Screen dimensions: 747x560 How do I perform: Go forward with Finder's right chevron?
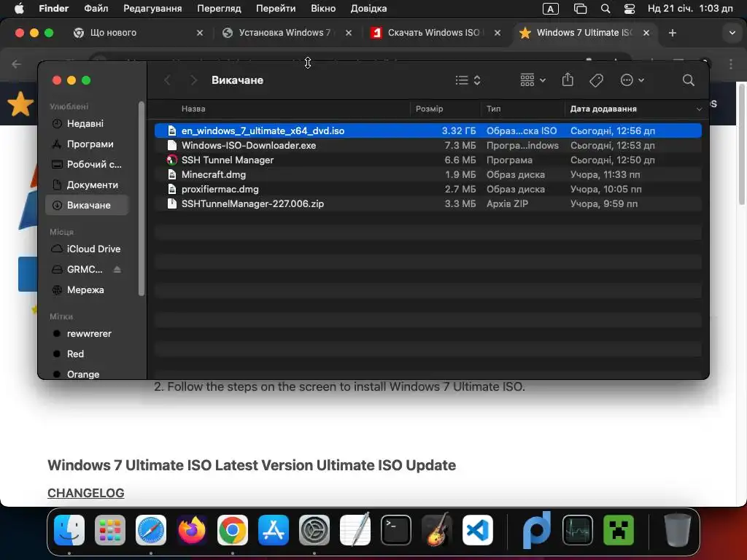click(x=193, y=80)
